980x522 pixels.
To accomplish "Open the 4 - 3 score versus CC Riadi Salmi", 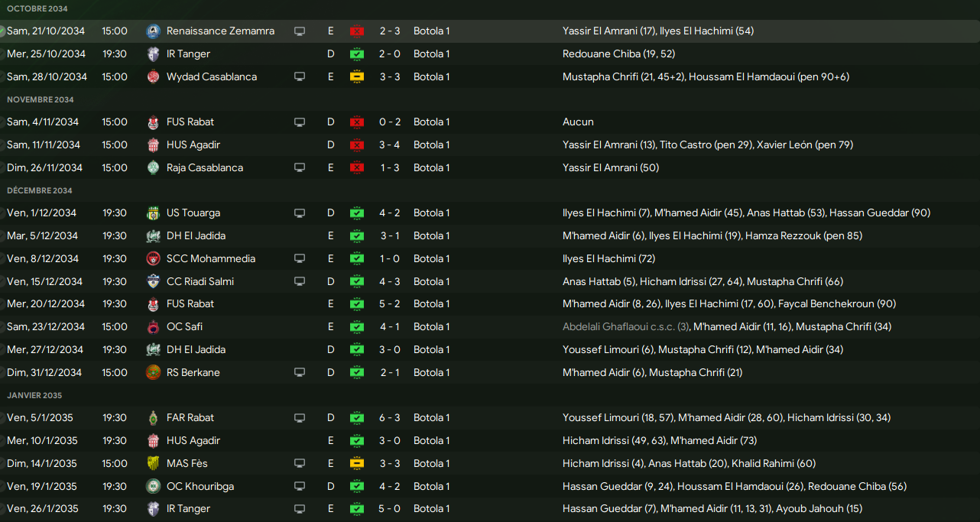I will tap(391, 282).
